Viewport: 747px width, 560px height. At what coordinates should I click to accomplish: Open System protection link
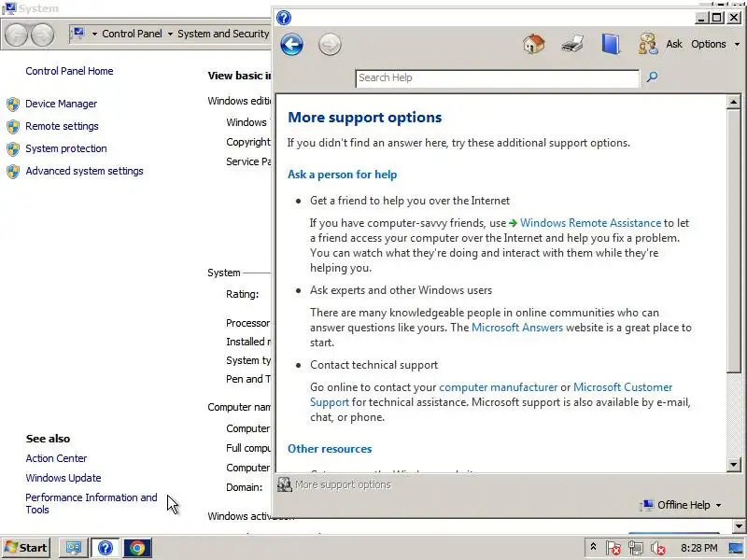[x=65, y=148]
